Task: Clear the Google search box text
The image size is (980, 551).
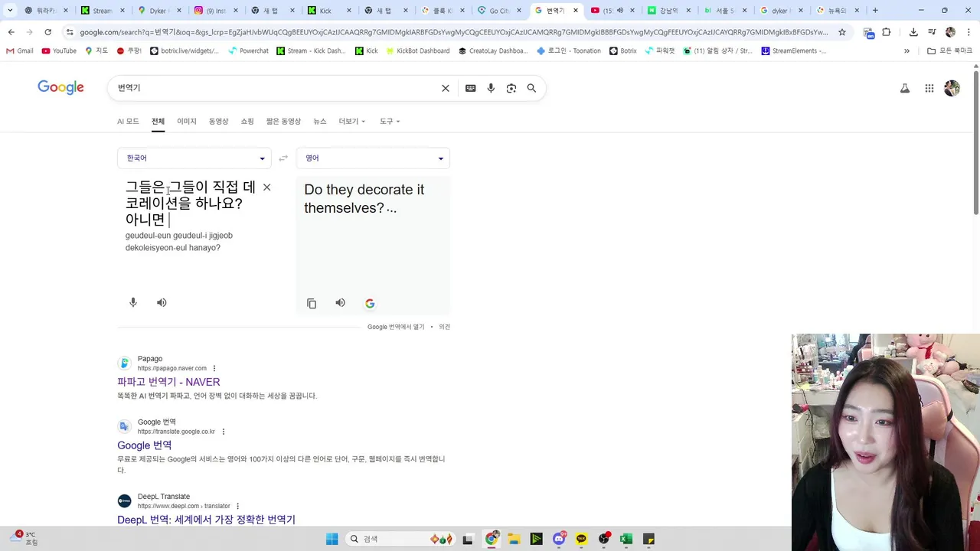Action: coord(446,88)
